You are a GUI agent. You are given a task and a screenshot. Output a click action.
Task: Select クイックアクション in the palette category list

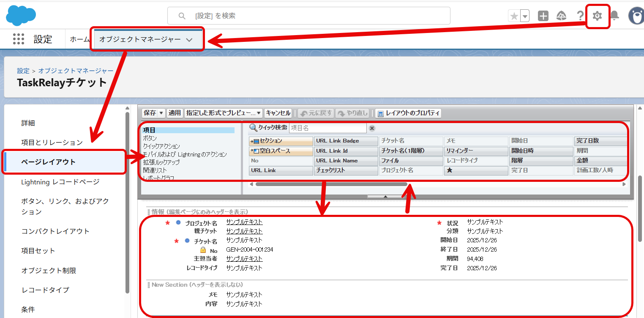pyautogui.click(x=161, y=146)
